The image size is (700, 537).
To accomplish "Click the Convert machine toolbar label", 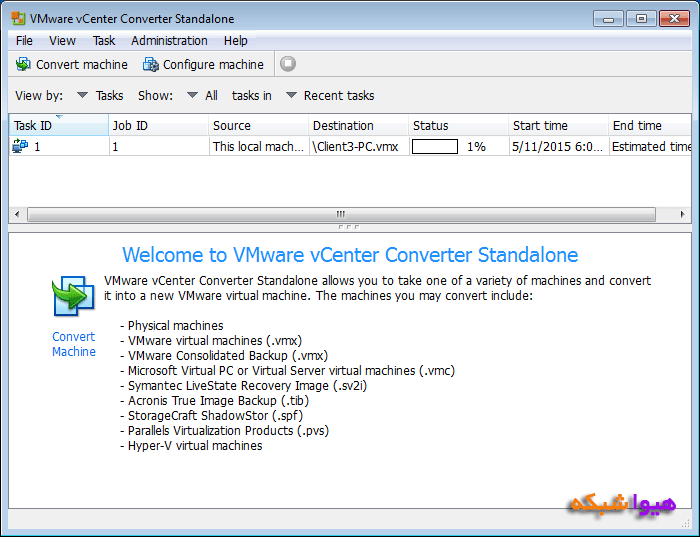I will click(x=82, y=65).
